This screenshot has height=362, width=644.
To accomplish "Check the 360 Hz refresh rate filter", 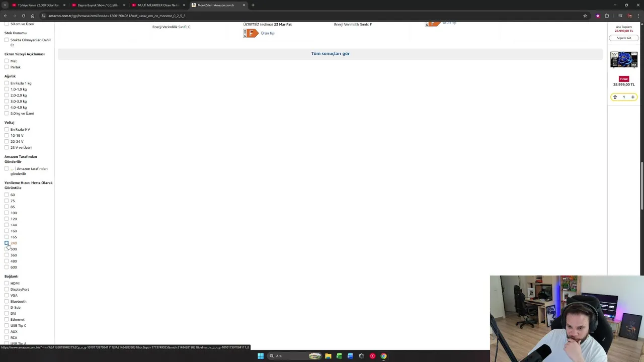I will (7, 255).
